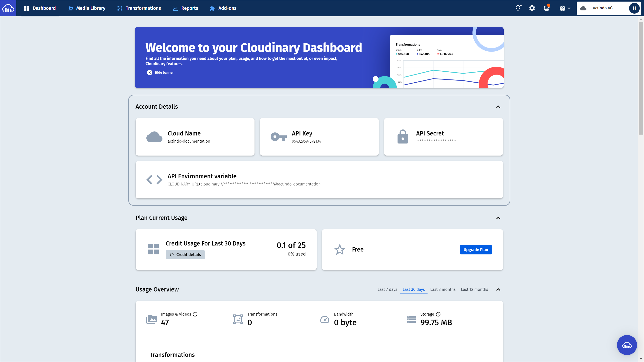
Task: Open the Reports tab
Action: (185, 8)
